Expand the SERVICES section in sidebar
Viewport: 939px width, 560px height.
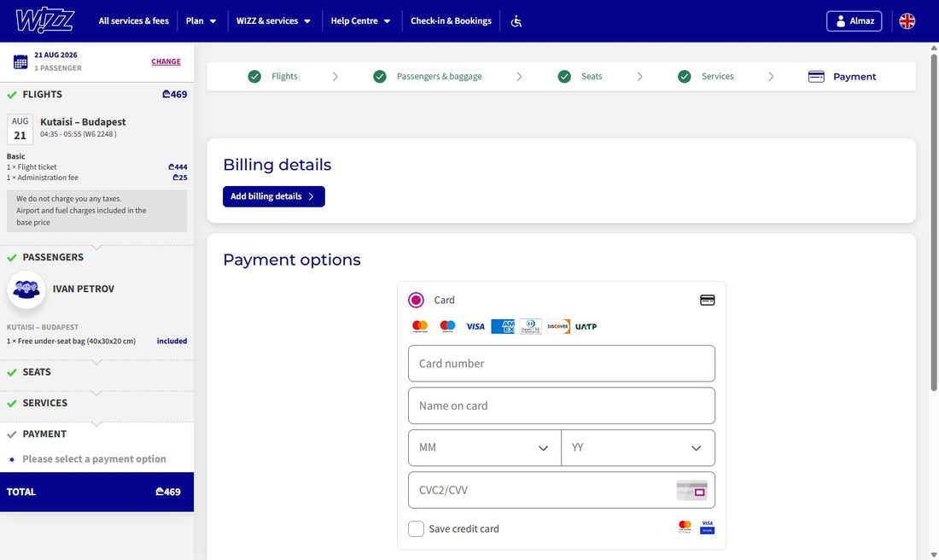click(x=97, y=403)
